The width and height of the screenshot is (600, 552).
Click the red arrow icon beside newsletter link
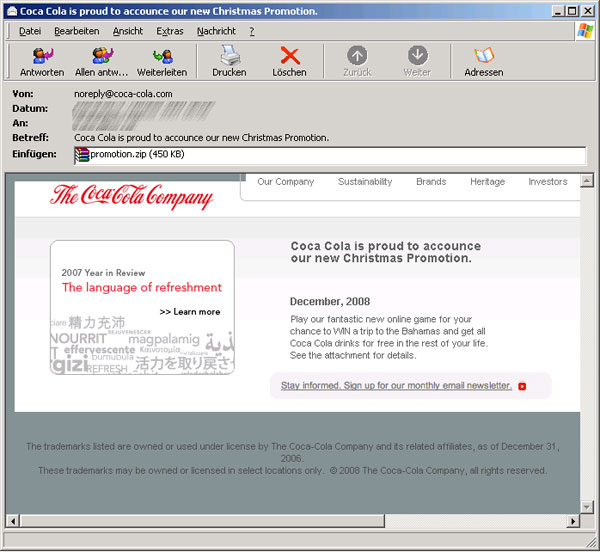(522, 386)
